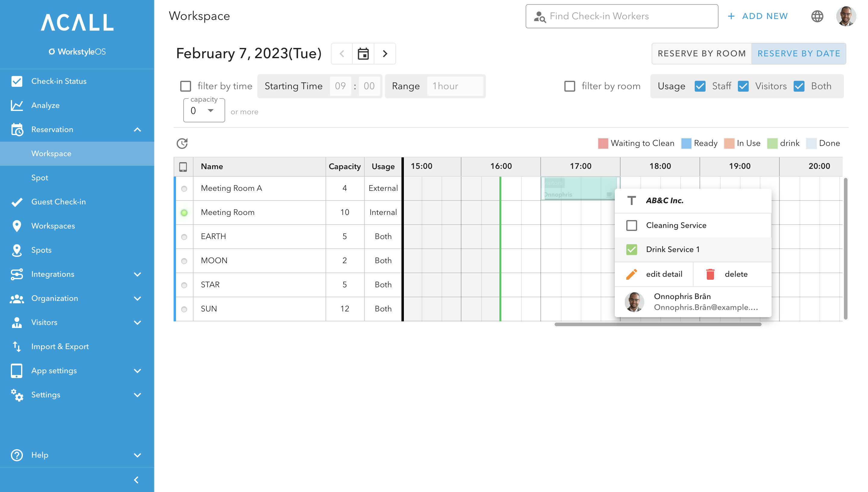Viewport: 868px width, 492px height.
Task: Open the Workspace submenu item
Action: [77, 153]
